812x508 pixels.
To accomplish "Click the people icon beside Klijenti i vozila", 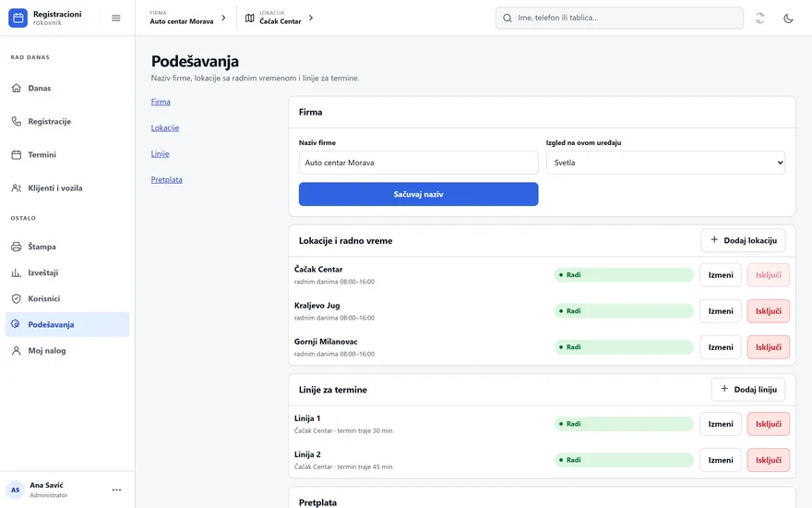I will (x=17, y=188).
